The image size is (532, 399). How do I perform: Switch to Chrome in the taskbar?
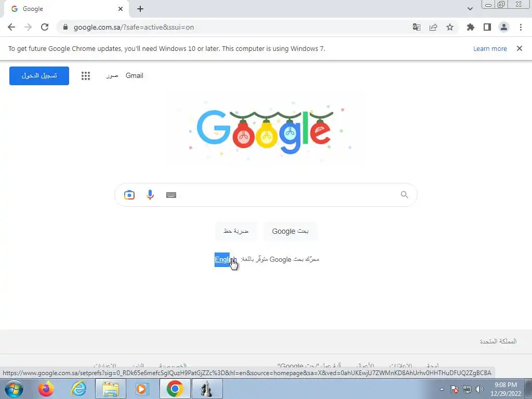click(175, 389)
